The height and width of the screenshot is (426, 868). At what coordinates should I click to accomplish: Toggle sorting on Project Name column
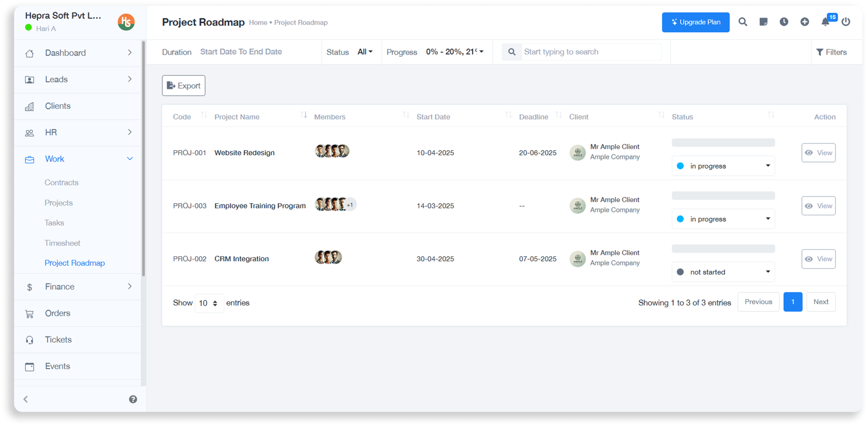(304, 115)
